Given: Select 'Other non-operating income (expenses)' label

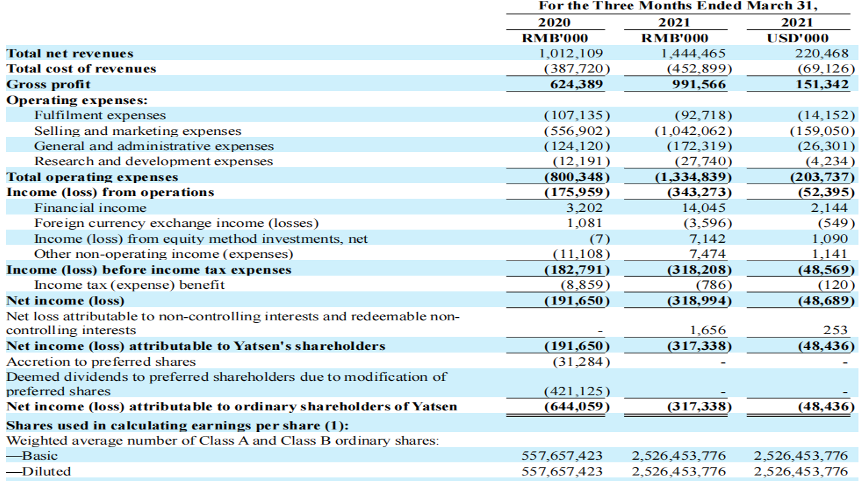Looking at the screenshot, I should pyautogui.click(x=163, y=254).
